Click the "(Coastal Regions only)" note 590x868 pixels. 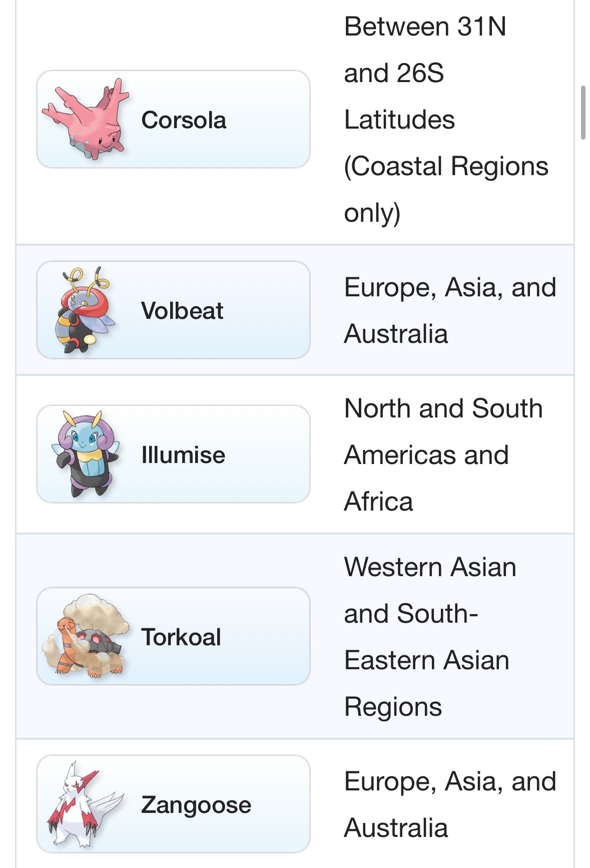coord(445,189)
